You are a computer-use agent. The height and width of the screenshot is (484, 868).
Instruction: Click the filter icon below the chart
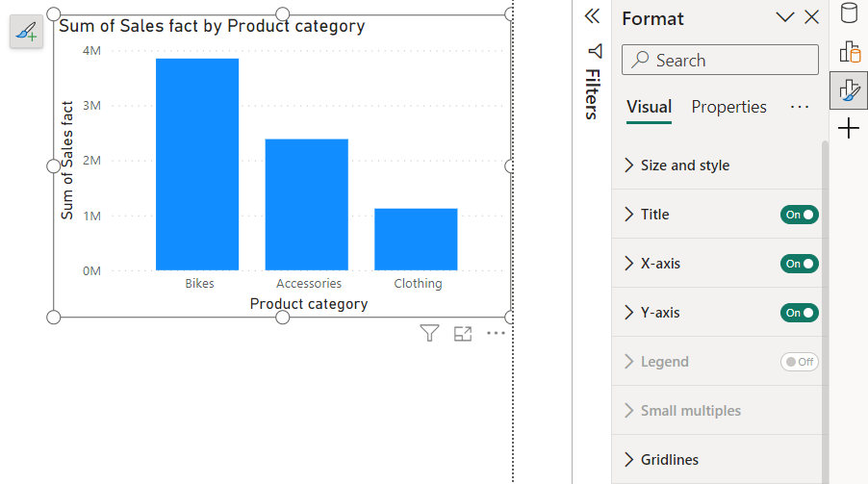[430, 334]
